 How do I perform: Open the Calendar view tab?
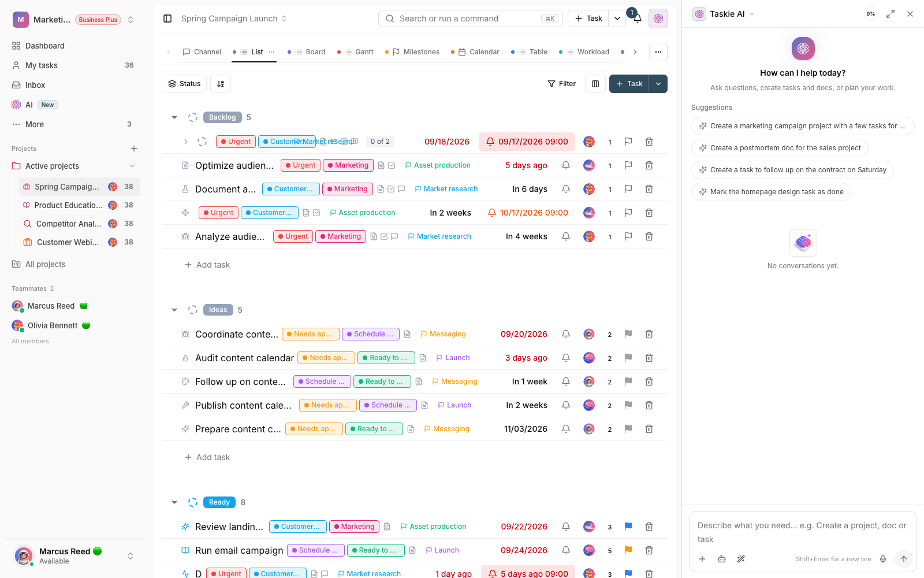pos(475,52)
